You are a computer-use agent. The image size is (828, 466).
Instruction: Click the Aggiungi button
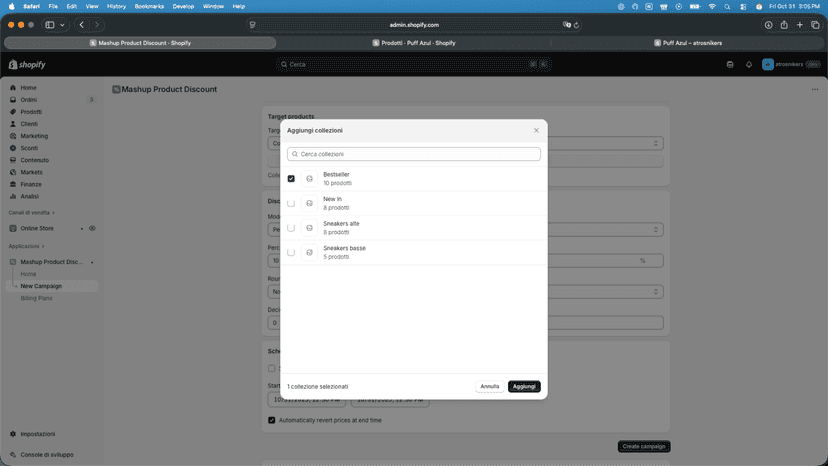[x=524, y=386]
